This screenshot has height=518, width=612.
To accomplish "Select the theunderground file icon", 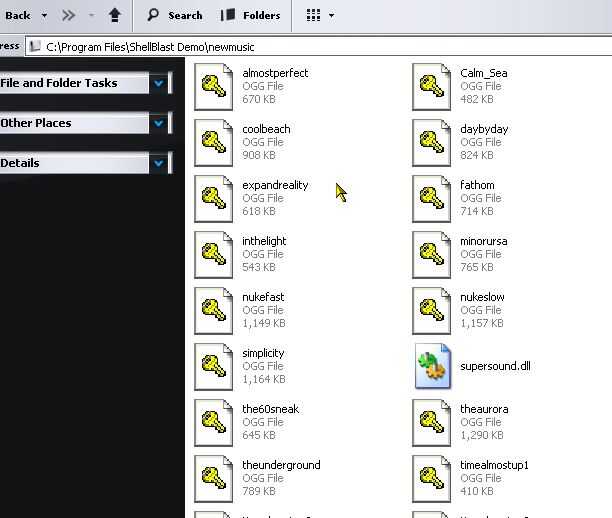I will click(213, 479).
